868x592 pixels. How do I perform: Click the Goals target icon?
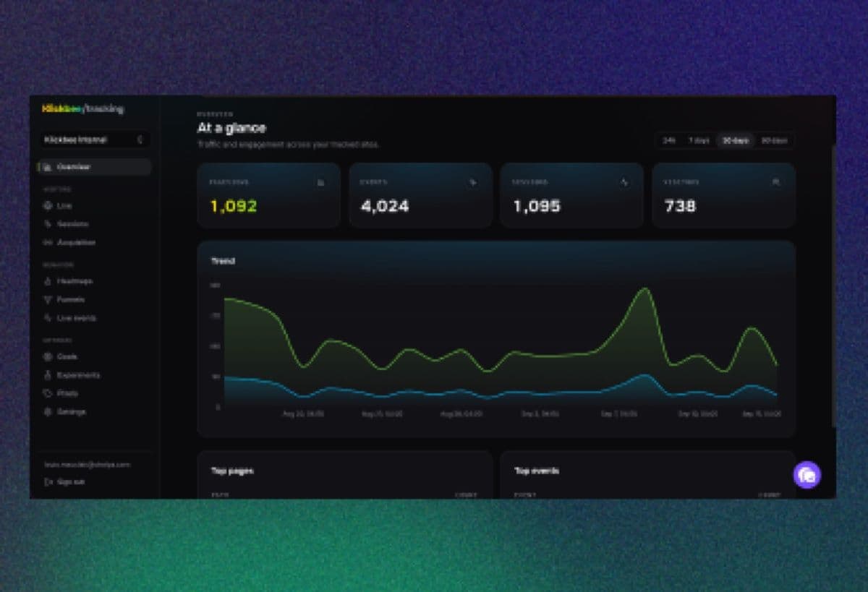click(x=48, y=356)
